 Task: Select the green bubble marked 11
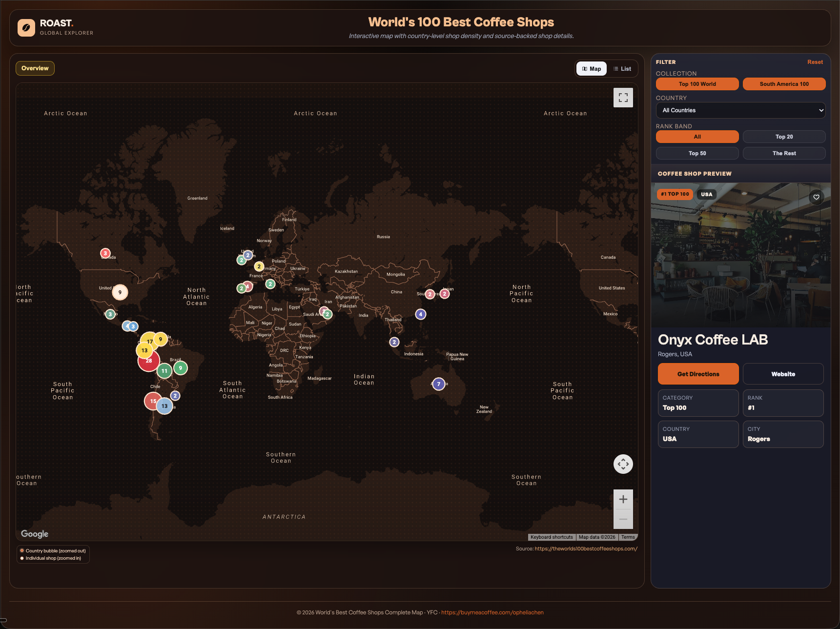pyautogui.click(x=164, y=371)
